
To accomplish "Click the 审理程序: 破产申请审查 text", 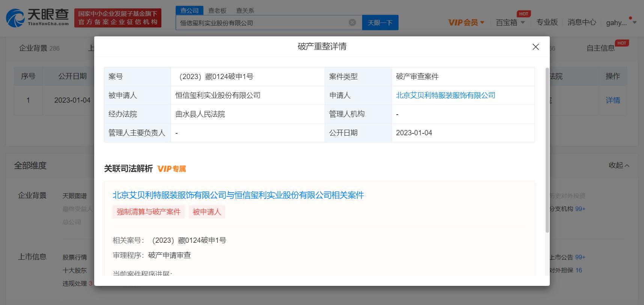I will pyautogui.click(x=152, y=255).
